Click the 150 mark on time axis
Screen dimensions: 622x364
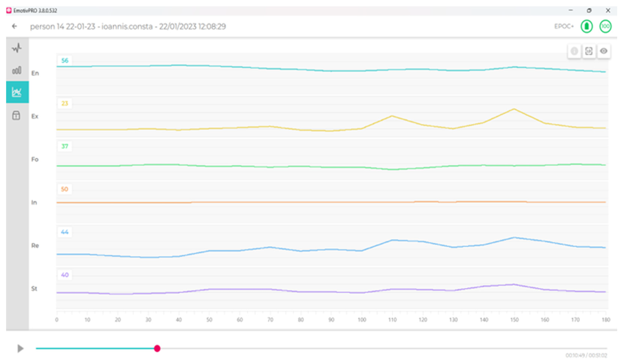tap(514, 320)
